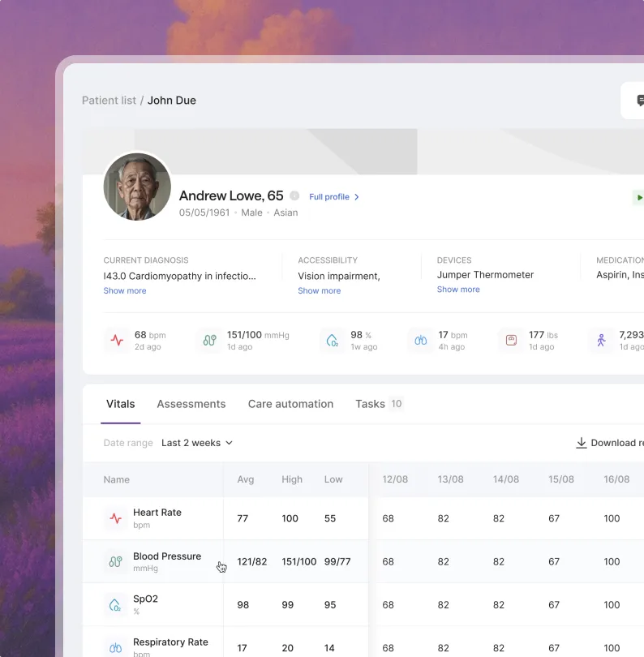The image size is (644, 657).
Task: Expand Devices with Show more
Action: [x=458, y=290]
